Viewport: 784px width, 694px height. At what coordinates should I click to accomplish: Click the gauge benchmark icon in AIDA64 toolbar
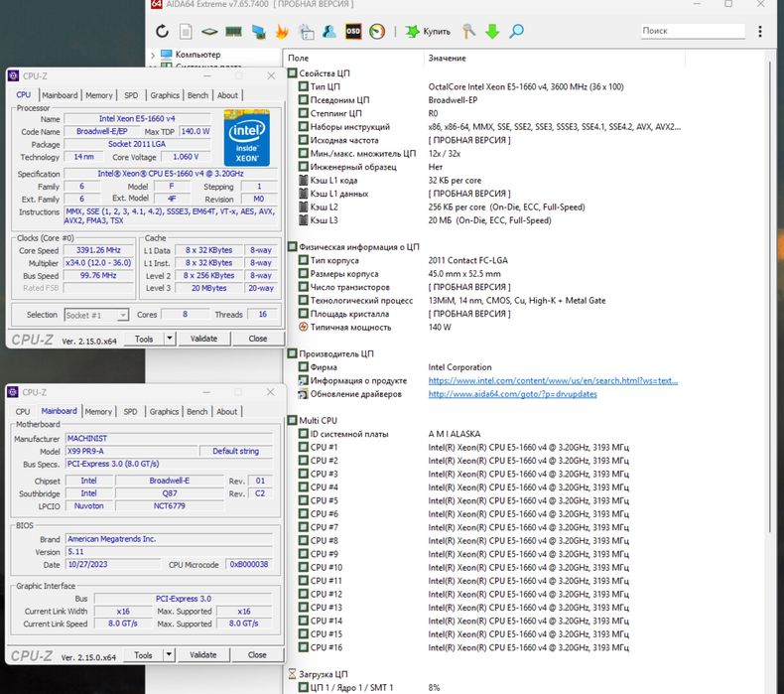(377, 31)
